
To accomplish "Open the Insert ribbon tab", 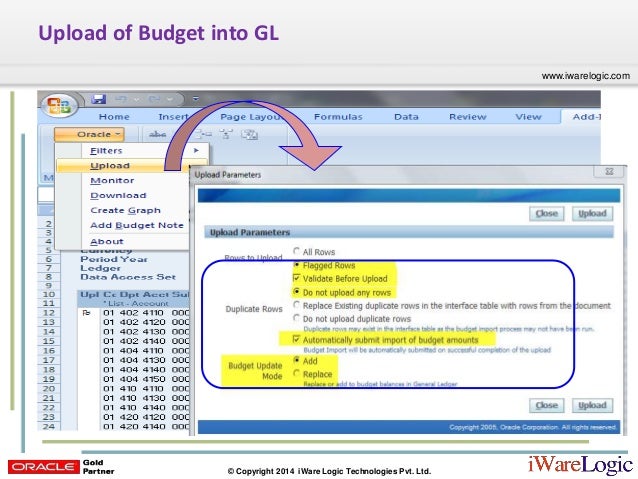I will 173,117.
